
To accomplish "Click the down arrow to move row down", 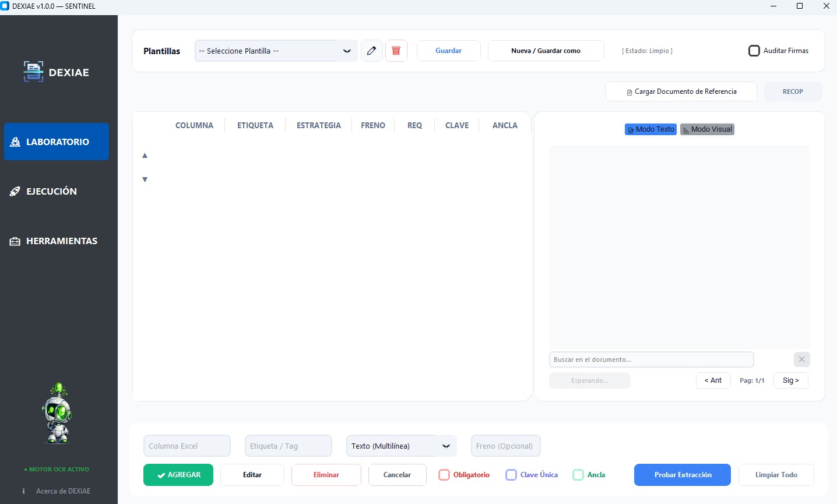I will (x=145, y=179).
